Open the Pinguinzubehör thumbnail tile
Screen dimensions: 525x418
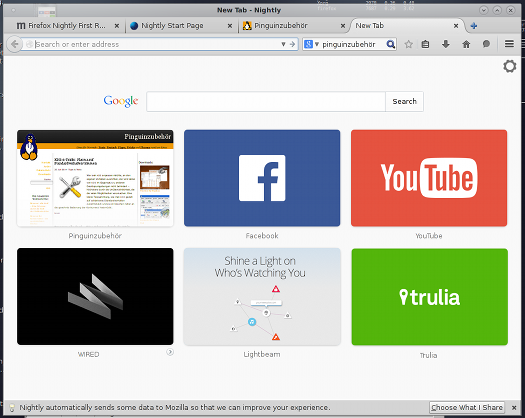click(x=95, y=178)
